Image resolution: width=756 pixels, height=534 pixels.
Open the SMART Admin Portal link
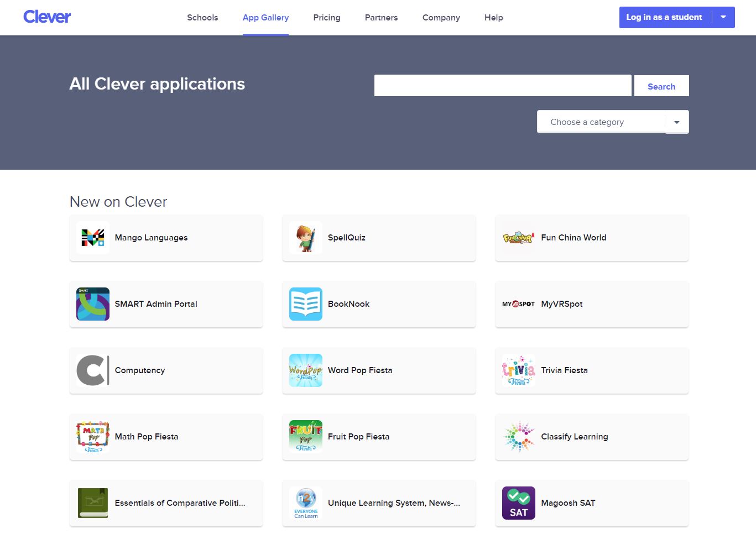pos(156,304)
